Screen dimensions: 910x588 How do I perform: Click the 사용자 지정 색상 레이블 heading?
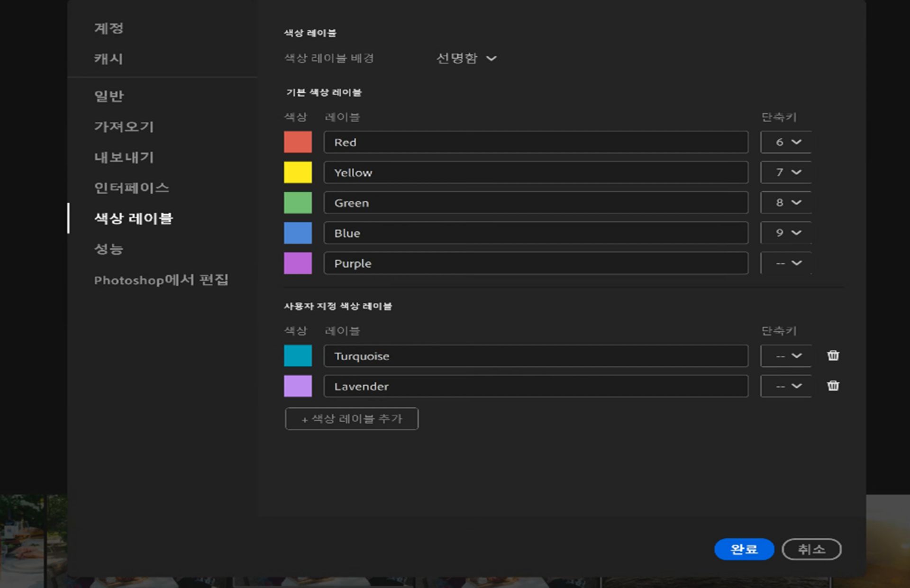pos(338,306)
